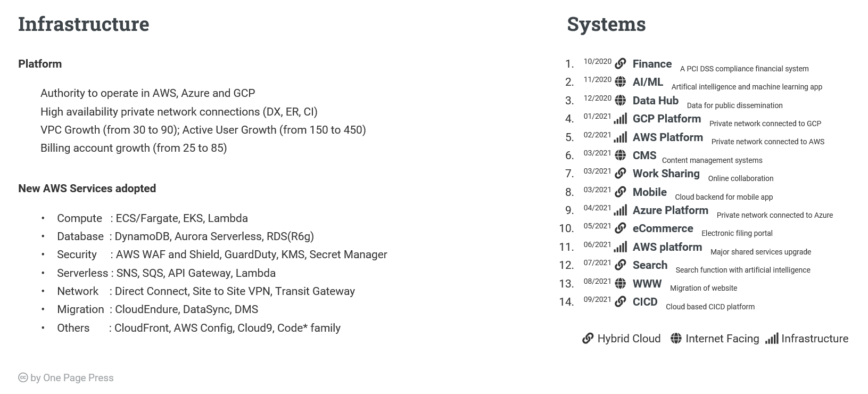Screen dimensions: 868x394
Task: Click the signal bars icon beside Azure Platform
Action: pyautogui.click(x=620, y=210)
